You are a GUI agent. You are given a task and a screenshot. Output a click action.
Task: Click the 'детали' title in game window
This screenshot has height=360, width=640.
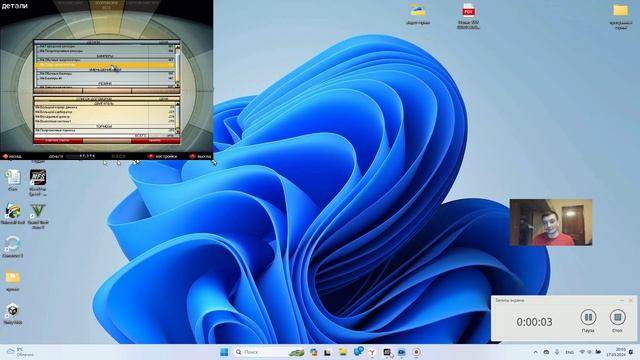14,5
